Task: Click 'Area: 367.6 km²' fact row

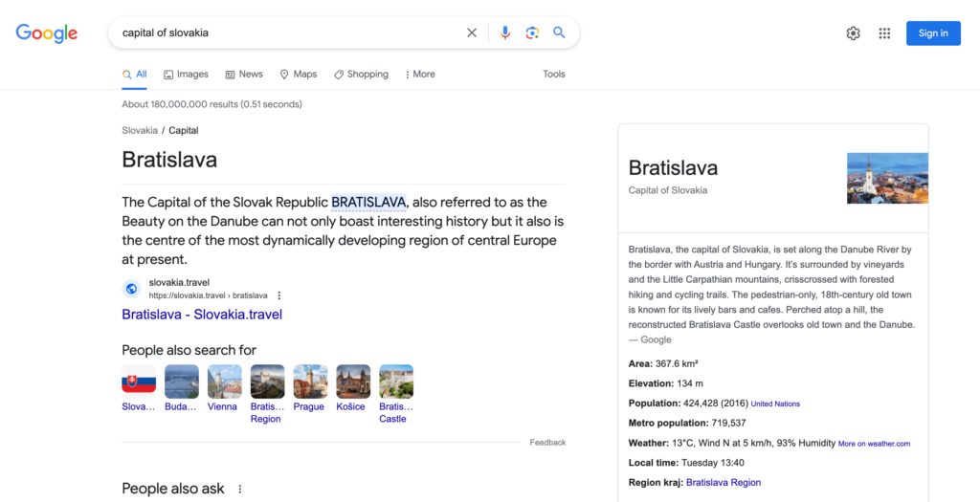Action: pyautogui.click(x=663, y=363)
